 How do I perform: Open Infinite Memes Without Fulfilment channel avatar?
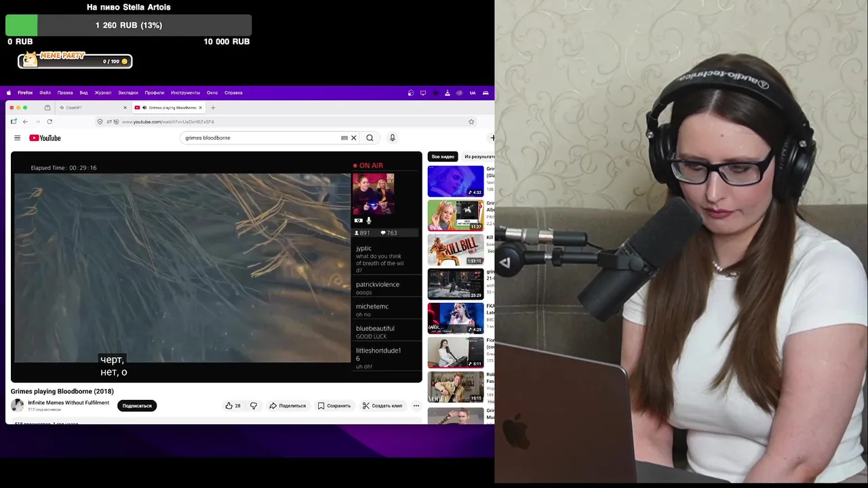point(18,405)
